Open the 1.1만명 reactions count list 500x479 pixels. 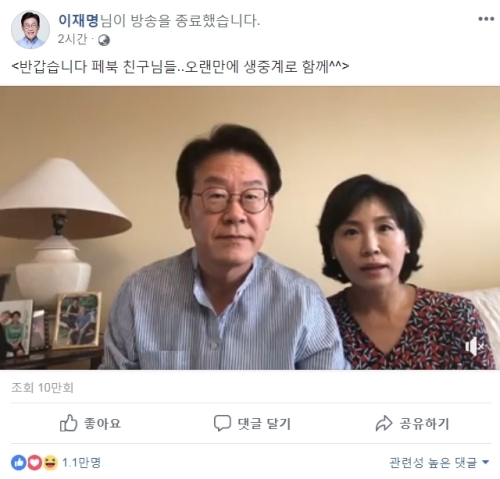(x=81, y=463)
